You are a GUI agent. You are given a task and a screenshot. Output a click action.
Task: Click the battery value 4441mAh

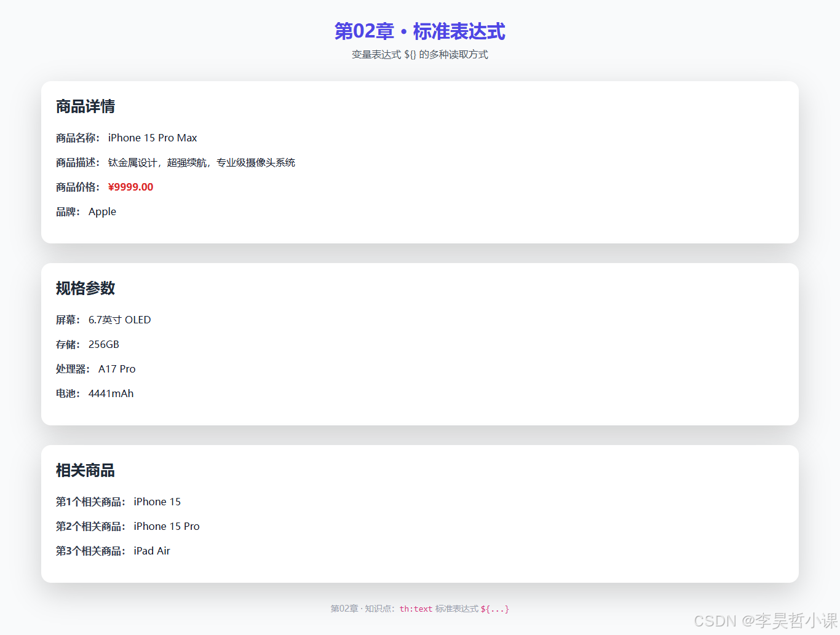pyautogui.click(x=111, y=393)
